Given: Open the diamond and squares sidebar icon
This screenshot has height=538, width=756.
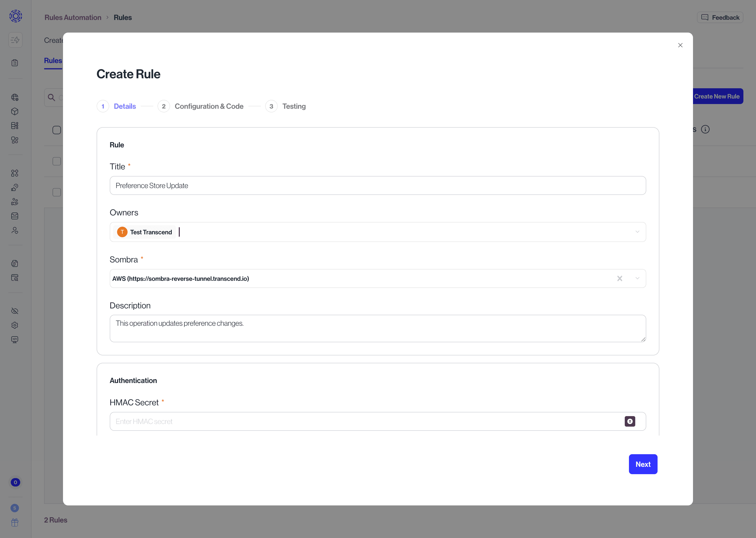Looking at the screenshot, I should tap(15, 173).
